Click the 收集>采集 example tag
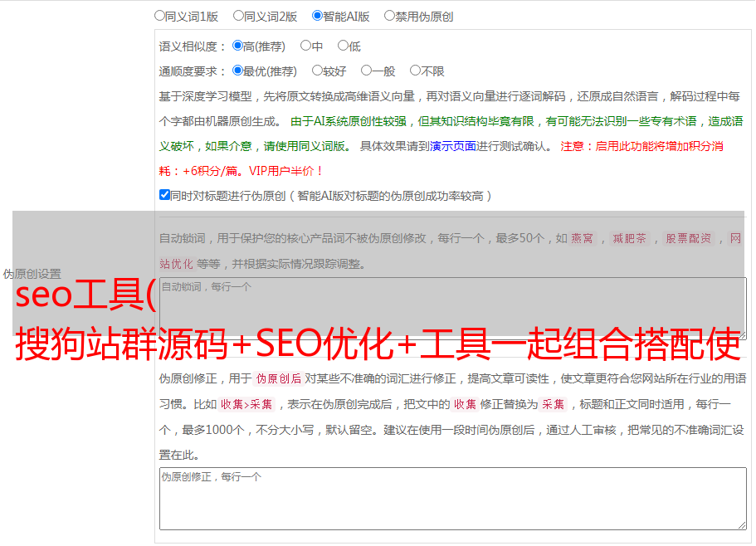This screenshot has height=546, width=756. [x=246, y=404]
